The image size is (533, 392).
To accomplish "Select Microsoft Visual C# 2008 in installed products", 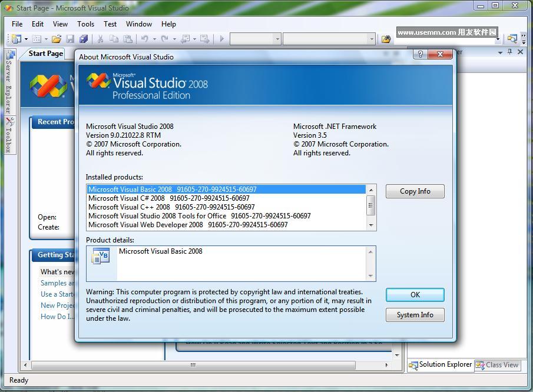I will coord(226,198).
